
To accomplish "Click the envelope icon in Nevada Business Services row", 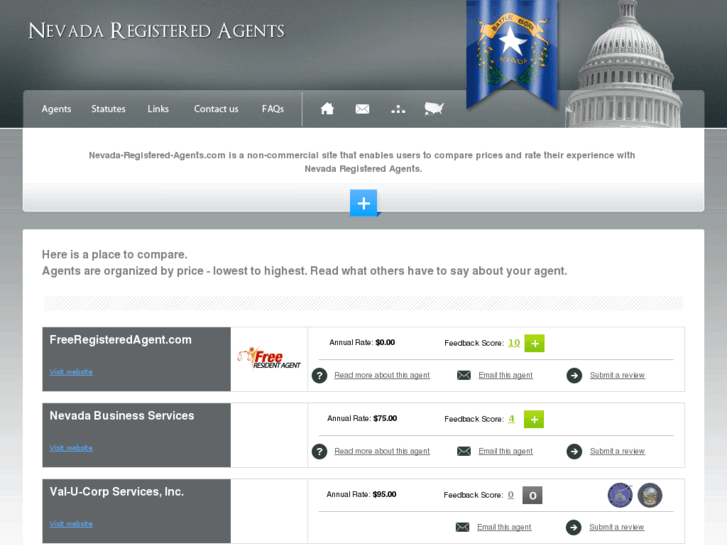I will click(x=464, y=451).
